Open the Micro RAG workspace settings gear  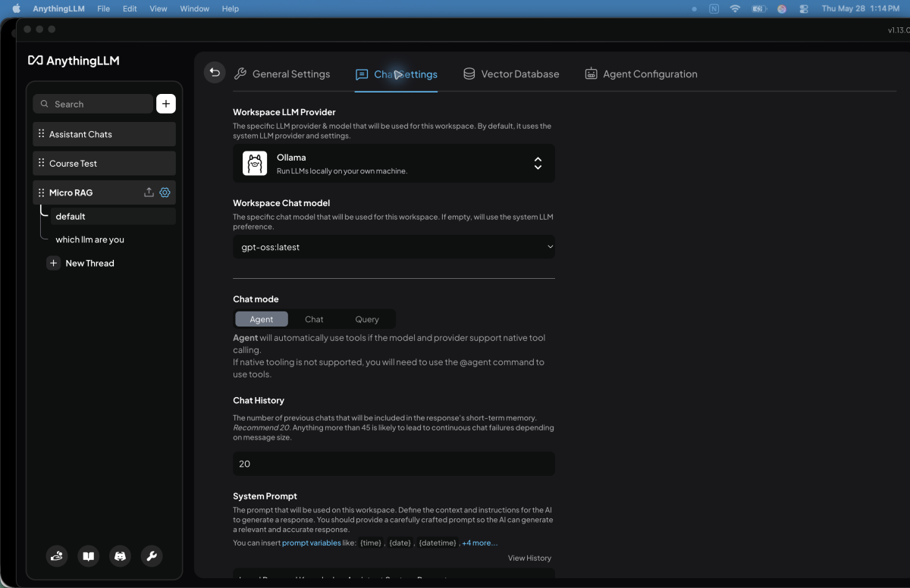(x=165, y=192)
